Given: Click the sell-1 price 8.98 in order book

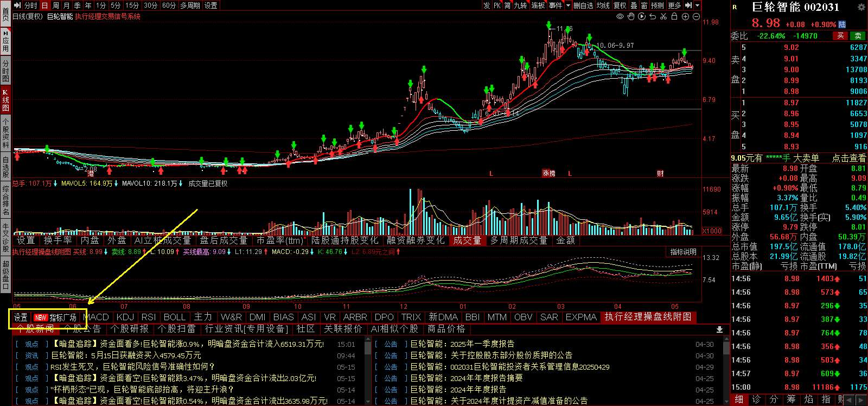Looking at the screenshot, I should click(x=791, y=91).
